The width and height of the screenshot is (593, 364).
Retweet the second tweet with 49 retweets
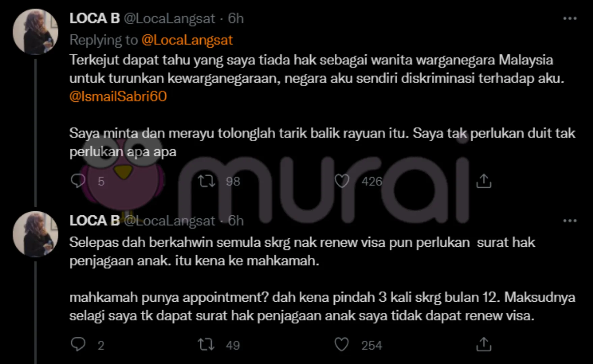click(x=206, y=344)
